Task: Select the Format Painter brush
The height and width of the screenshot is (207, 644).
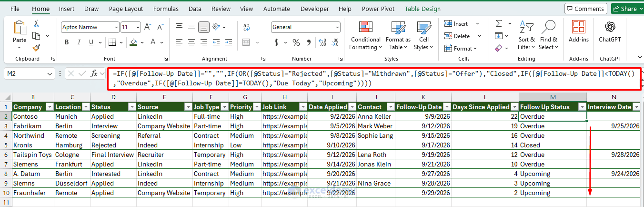Action: point(36,48)
